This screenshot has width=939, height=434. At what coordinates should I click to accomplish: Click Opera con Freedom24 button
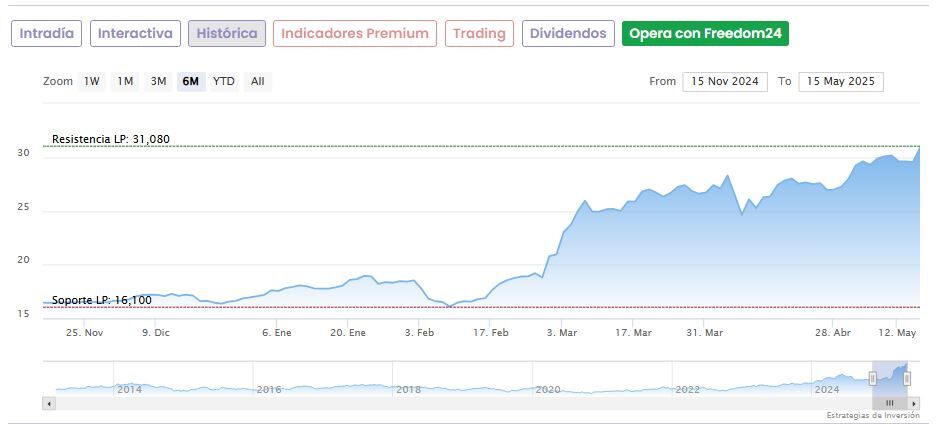click(x=705, y=34)
